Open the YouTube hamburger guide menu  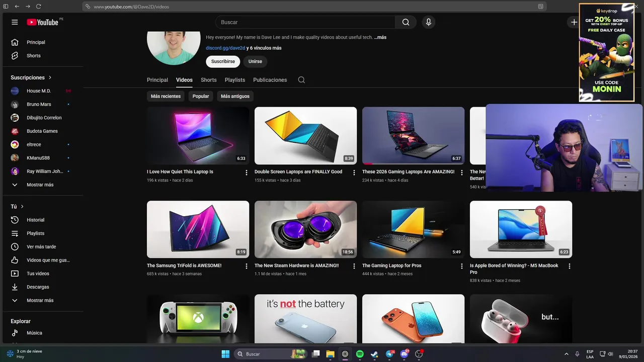[x=15, y=22]
